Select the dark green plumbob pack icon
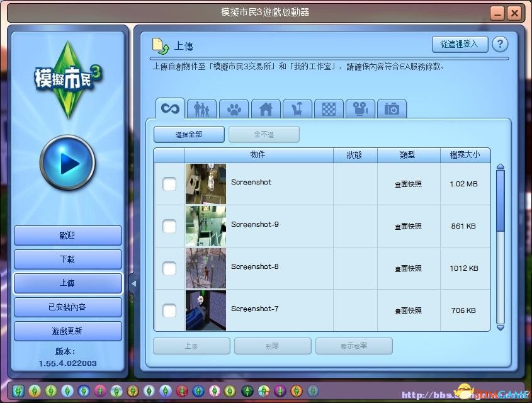 pos(247,391)
